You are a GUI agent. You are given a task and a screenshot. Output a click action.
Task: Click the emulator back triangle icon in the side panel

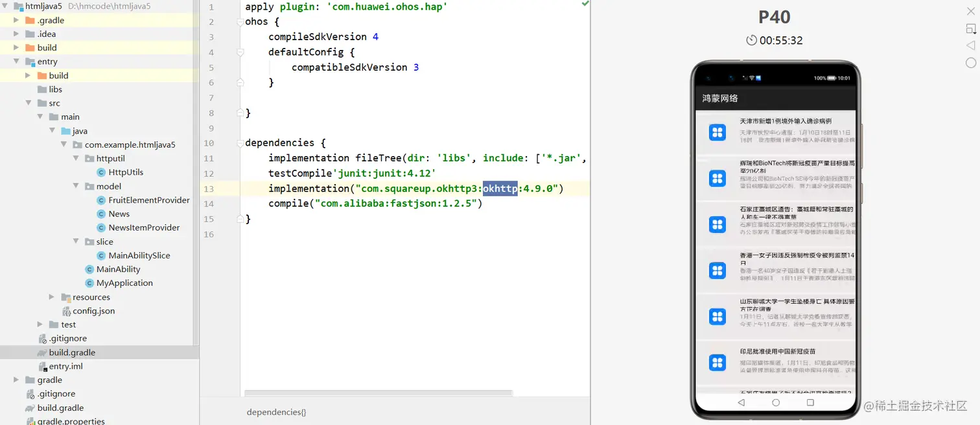coord(970,45)
